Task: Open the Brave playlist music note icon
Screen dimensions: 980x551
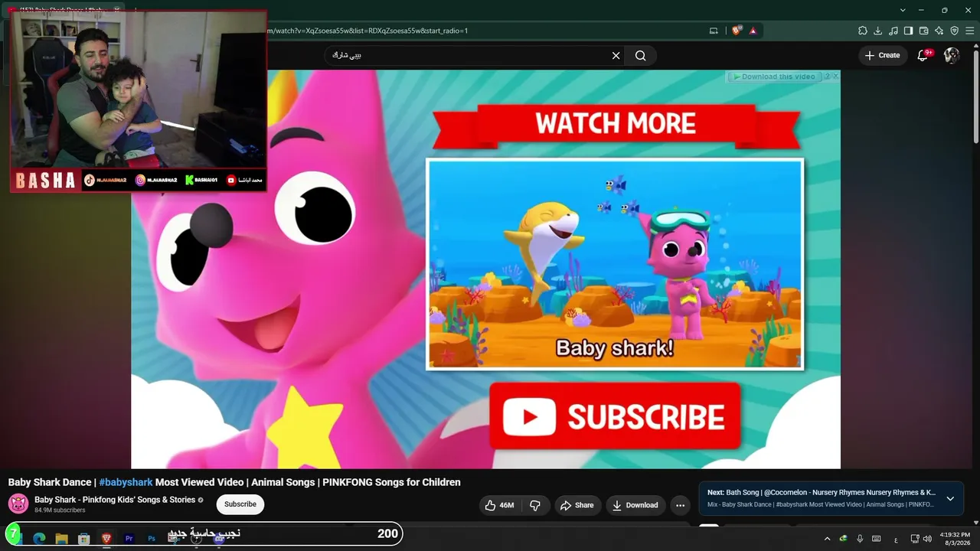Action: pyautogui.click(x=893, y=31)
